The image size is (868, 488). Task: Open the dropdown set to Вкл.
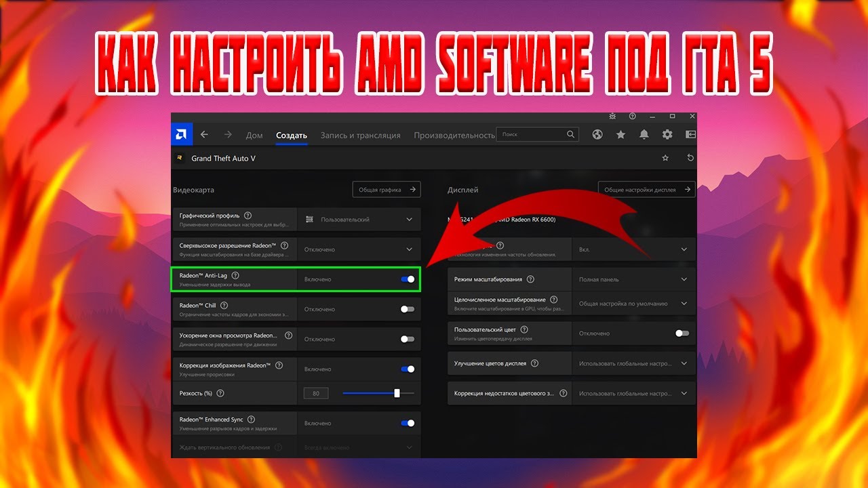click(x=634, y=249)
